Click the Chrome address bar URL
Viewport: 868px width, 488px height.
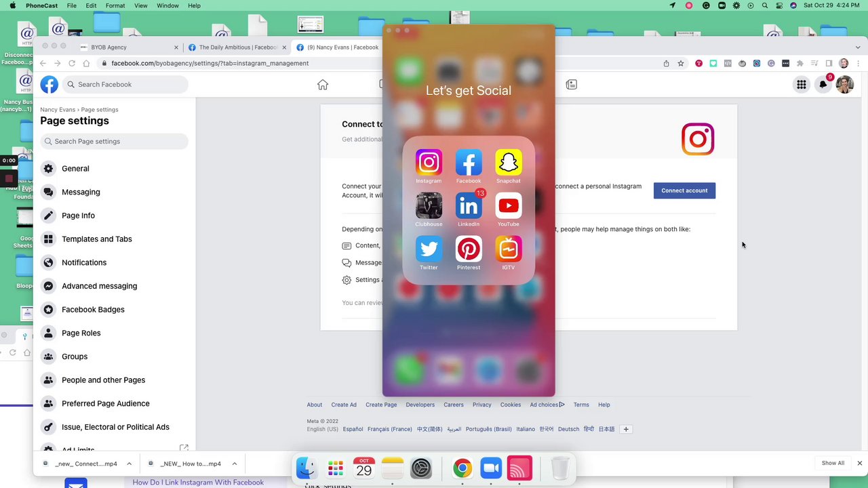tap(210, 63)
